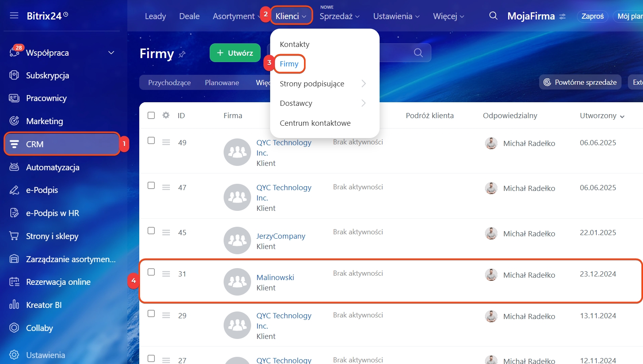Image resolution: width=643 pixels, height=364 pixels.
Task: Open the sidebar Ustawienia gear icon
Action: [14, 355]
